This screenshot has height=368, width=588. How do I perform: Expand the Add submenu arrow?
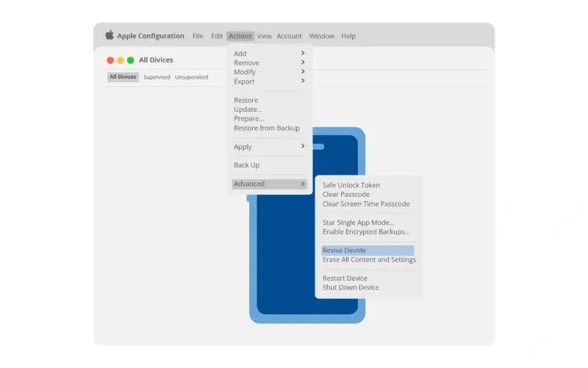click(x=303, y=53)
